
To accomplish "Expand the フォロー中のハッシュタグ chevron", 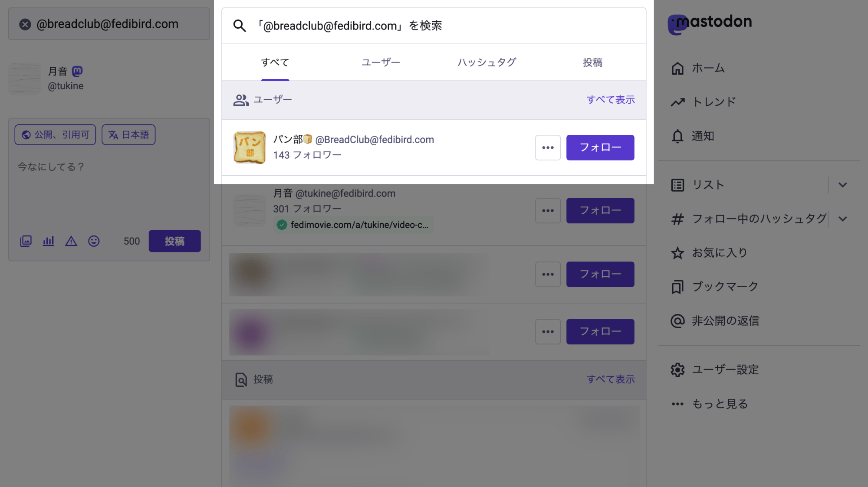I will [x=842, y=219].
